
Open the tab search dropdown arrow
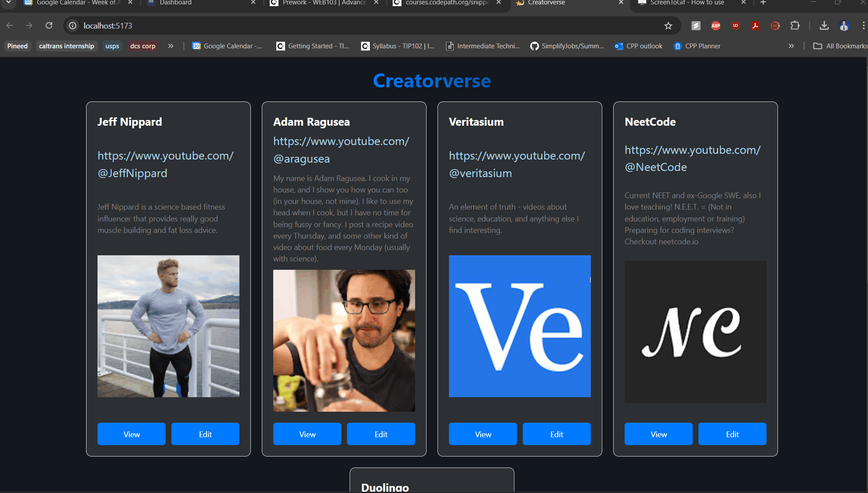pos(8,3)
